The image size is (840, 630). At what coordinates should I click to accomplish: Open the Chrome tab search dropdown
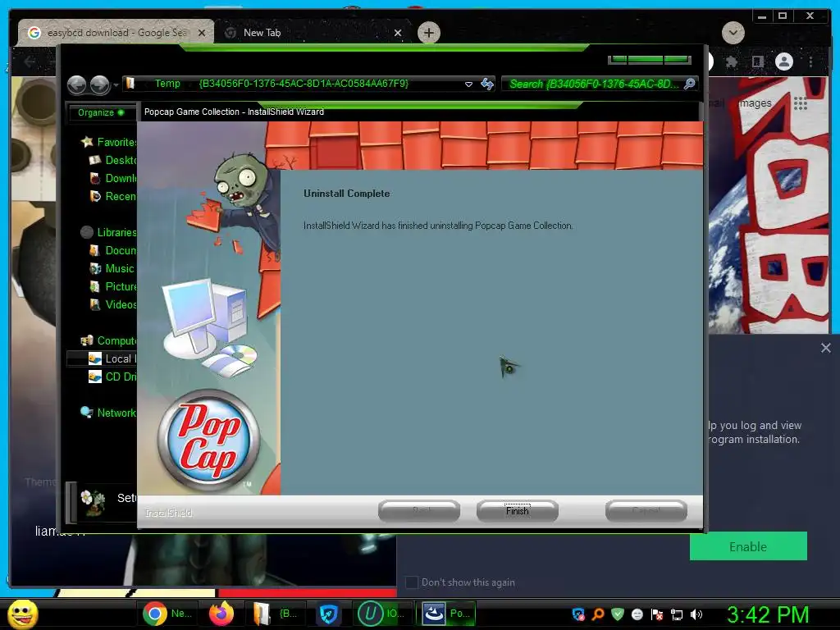(733, 33)
